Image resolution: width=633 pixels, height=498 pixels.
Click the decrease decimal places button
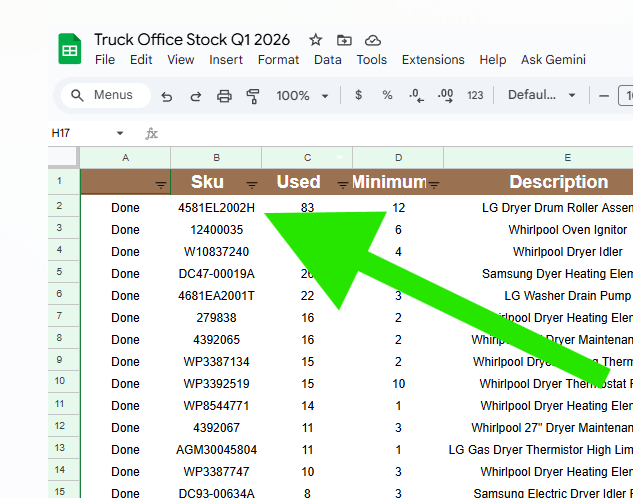pos(416,96)
